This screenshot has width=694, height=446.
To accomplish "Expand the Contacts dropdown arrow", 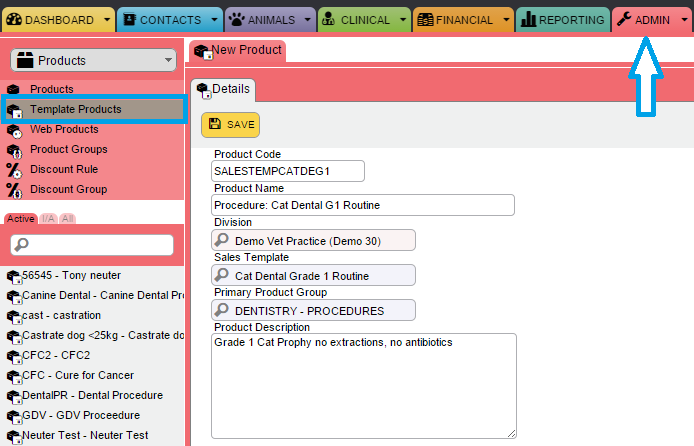I will [215, 20].
